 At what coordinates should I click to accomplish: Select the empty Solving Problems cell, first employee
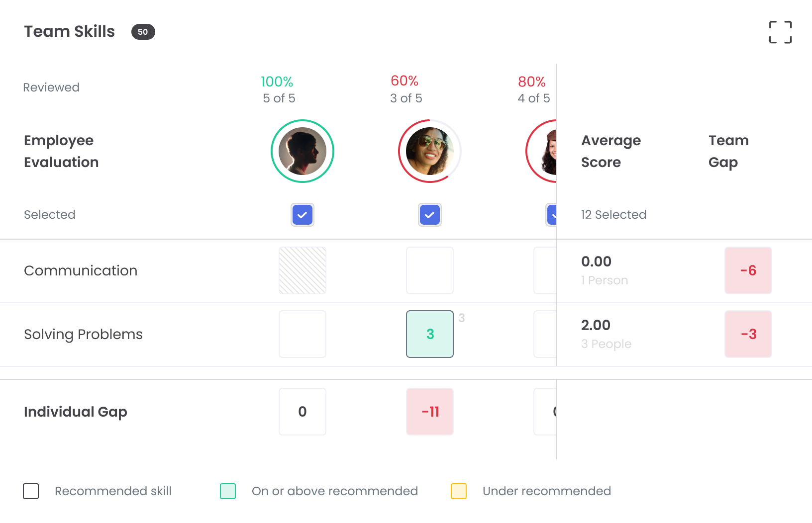click(303, 334)
